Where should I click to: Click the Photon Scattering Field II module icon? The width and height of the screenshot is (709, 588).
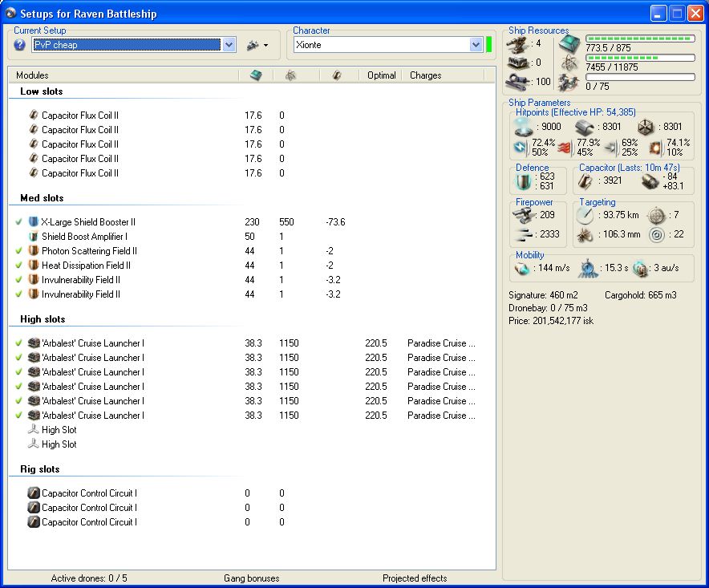34,250
